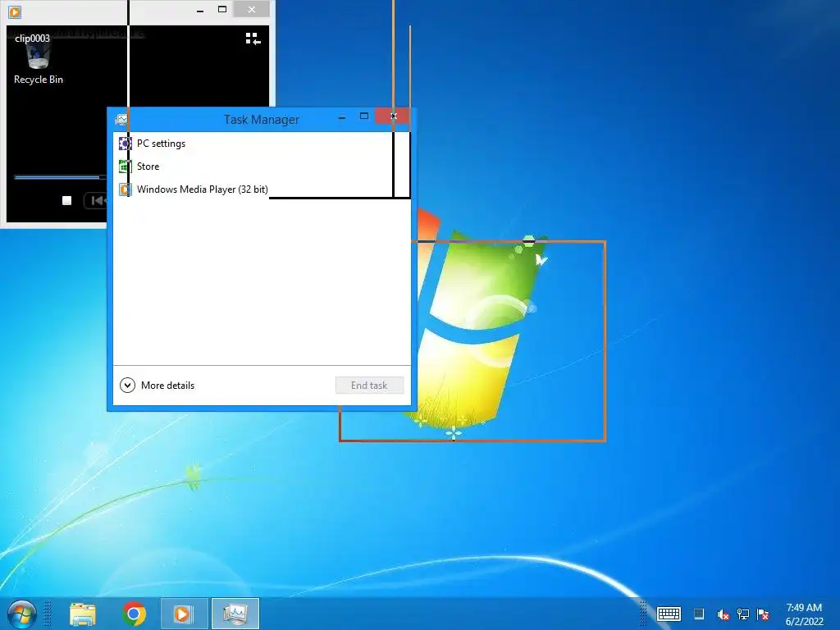Click the End task button

[x=369, y=386]
